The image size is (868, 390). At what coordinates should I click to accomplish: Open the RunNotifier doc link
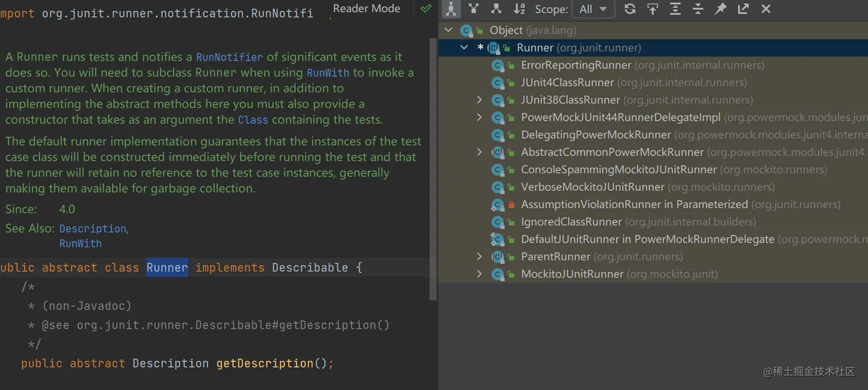(x=230, y=57)
